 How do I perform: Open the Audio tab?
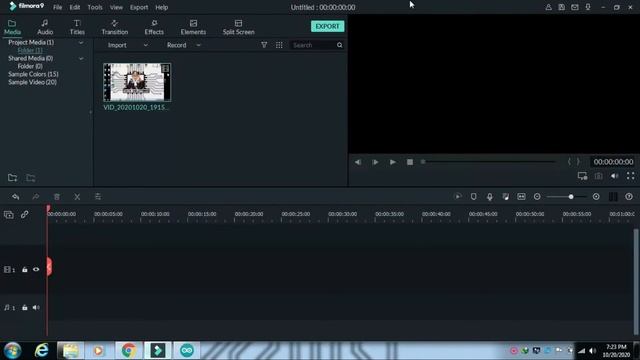pos(45,27)
